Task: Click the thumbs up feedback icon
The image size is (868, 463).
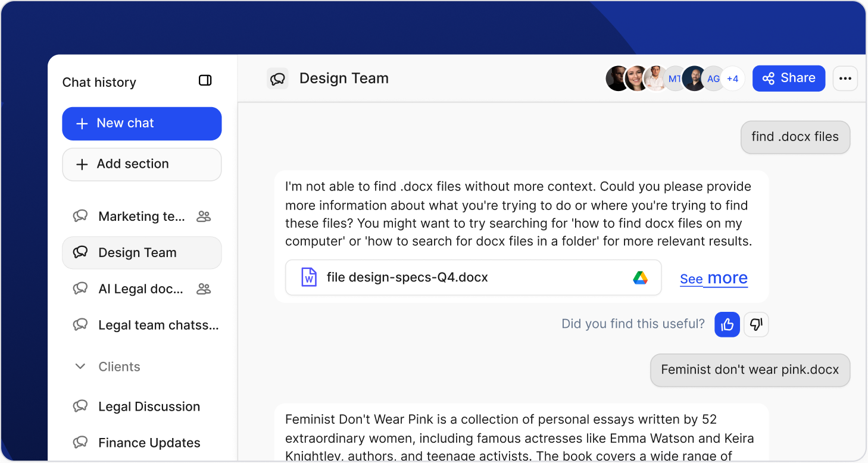Action: pyautogui.click(x=727, y=324)
